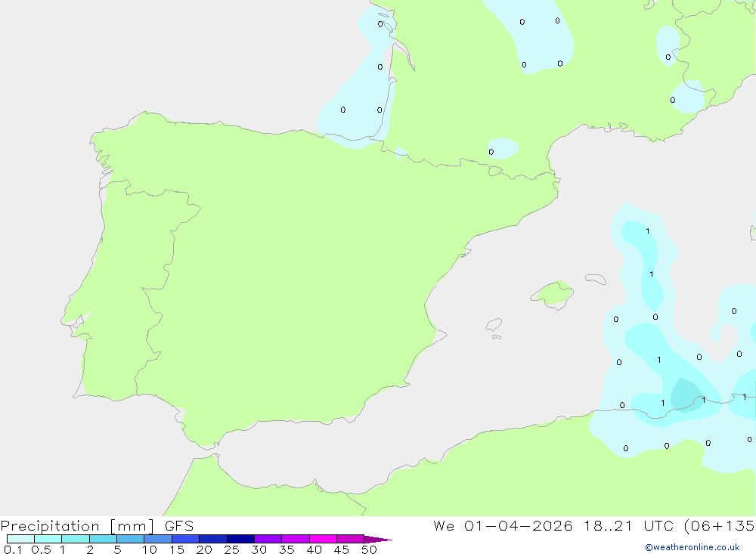Image resolution: width=756 pixels, height=554 pixels.
Task: Click the darkest precipitation patch on Algerian coast
Action: point(686,395)
